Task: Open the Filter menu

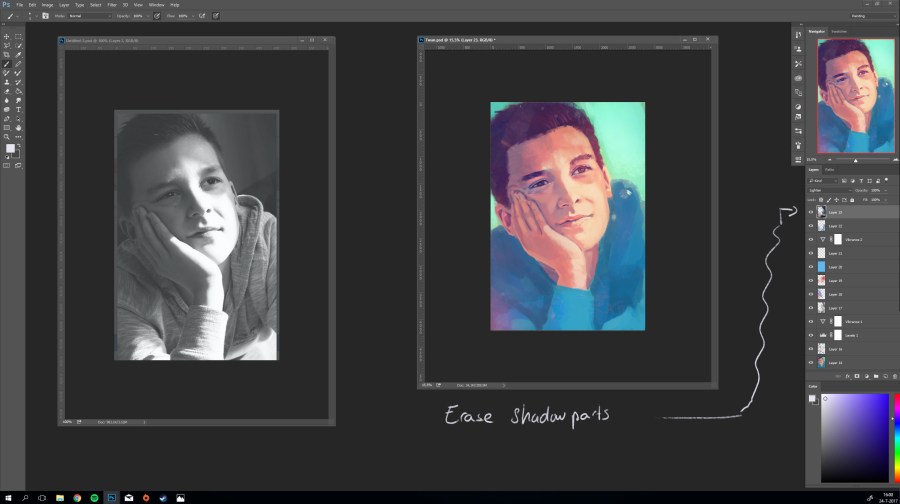Action: (x=110, y=4)
